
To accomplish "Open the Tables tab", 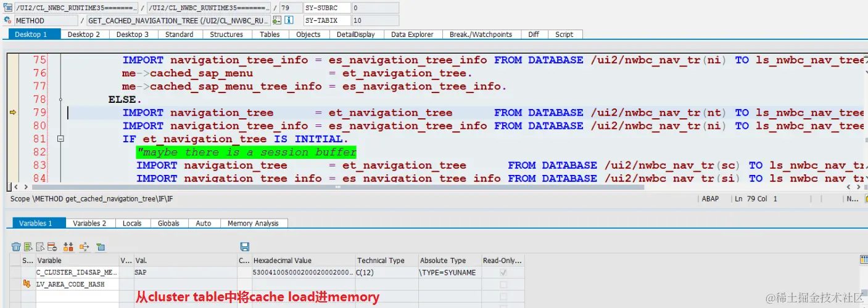I will (x=270, y=34).
